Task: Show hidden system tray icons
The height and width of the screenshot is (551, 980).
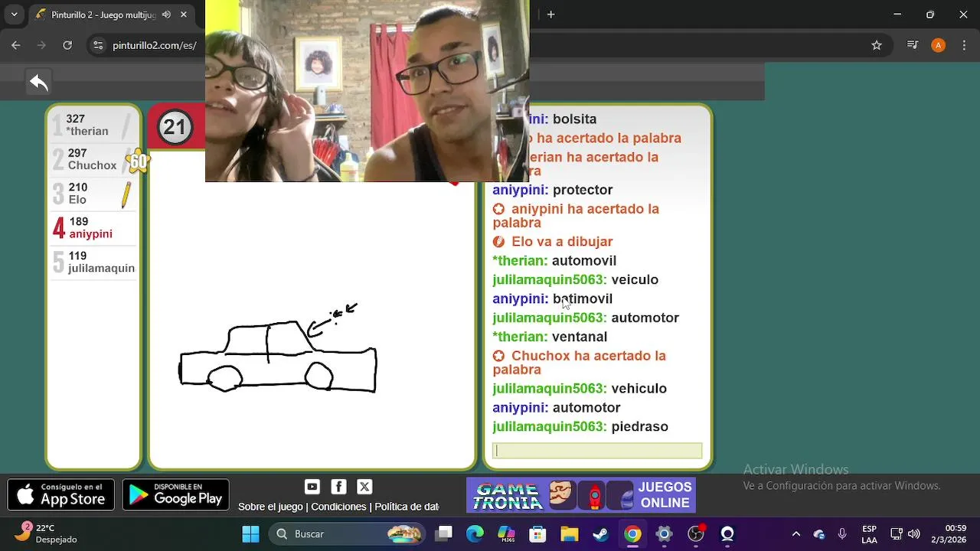Action: [x=796, y=534]
